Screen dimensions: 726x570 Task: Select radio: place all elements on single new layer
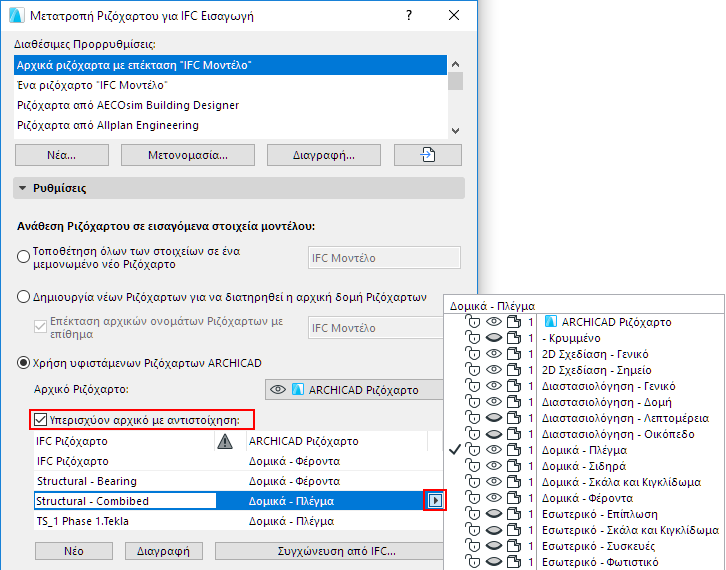point(23,257)
